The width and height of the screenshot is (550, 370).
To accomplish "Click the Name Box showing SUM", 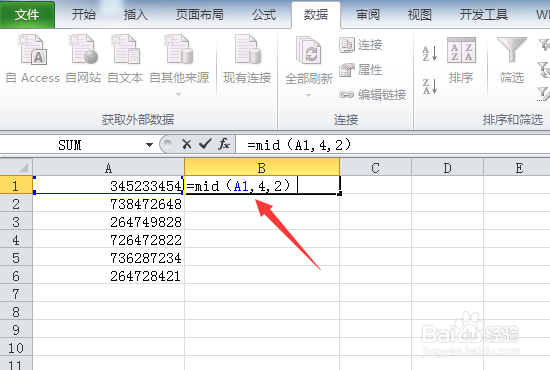I will pyautogui.click(x=70, y=145).
